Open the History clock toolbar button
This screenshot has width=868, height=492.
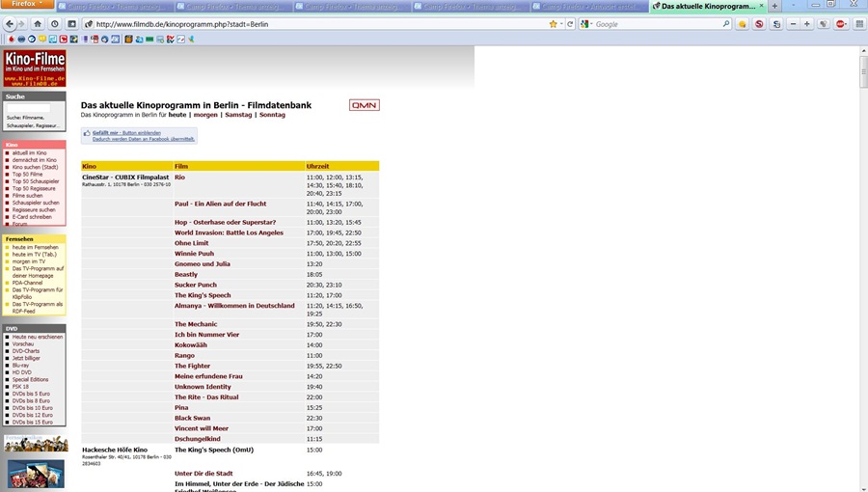click(54, 24)
